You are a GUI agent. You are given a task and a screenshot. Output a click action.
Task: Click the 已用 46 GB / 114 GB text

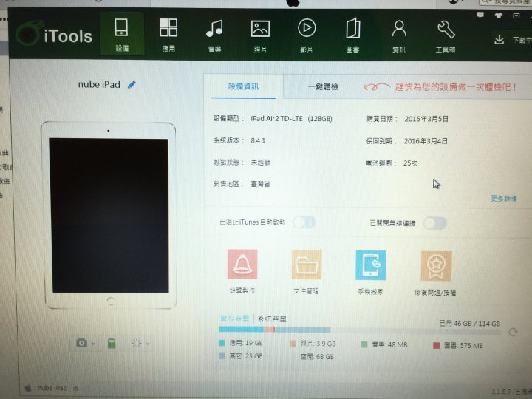(470, 324)
